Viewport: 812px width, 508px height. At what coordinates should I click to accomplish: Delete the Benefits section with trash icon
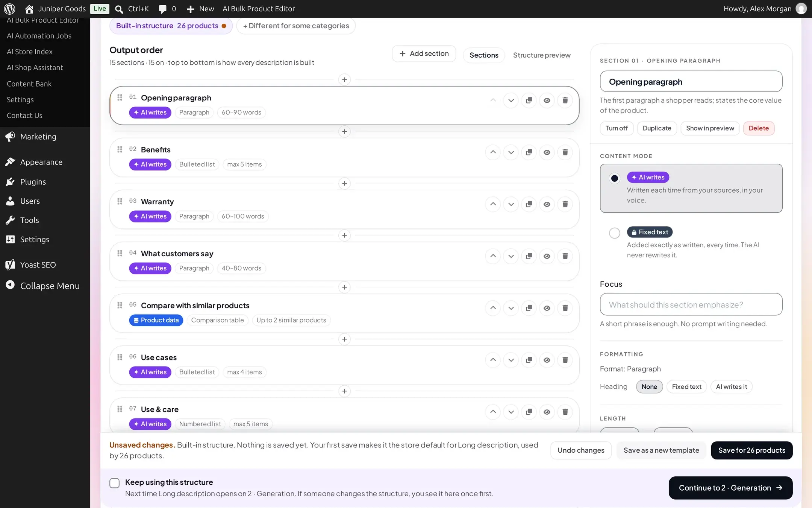(x=565, y=152)
